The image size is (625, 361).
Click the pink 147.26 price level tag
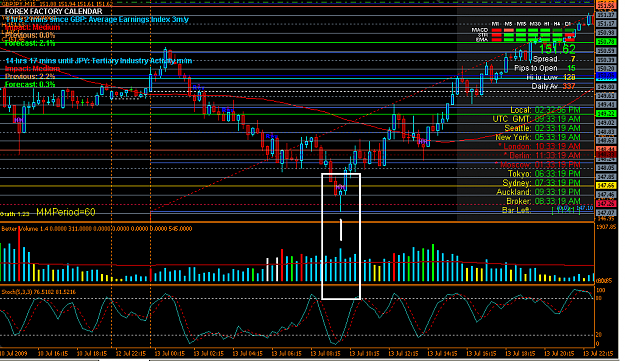pyautogui.click(x=605, y=204)
